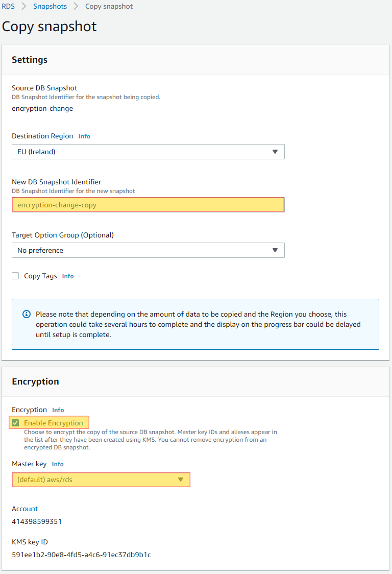Image resolution: width=392 pixels, height=574 pixels.
Task: Tick the Copy Tags checkbox
Action: pos(15,276)
